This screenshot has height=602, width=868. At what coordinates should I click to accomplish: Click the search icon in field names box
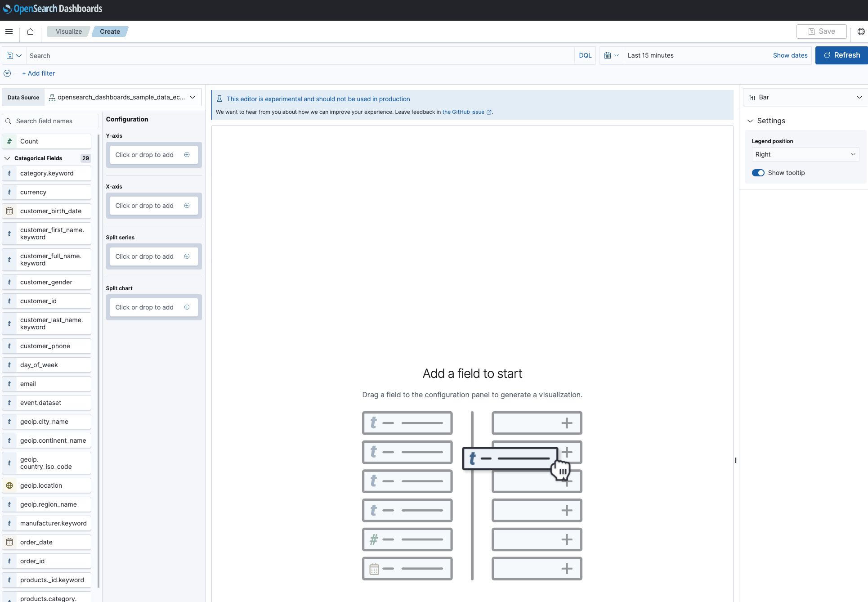8,121
